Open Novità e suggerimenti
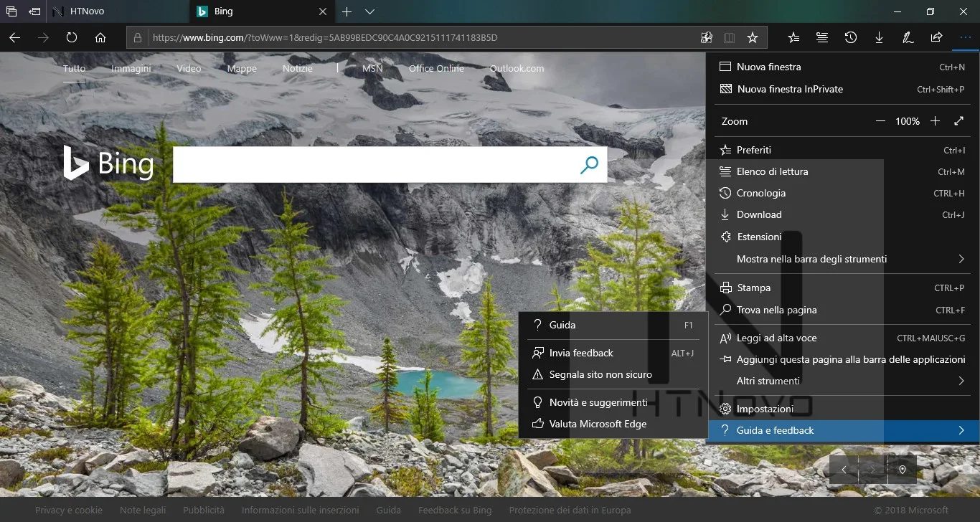 (613, 402)
